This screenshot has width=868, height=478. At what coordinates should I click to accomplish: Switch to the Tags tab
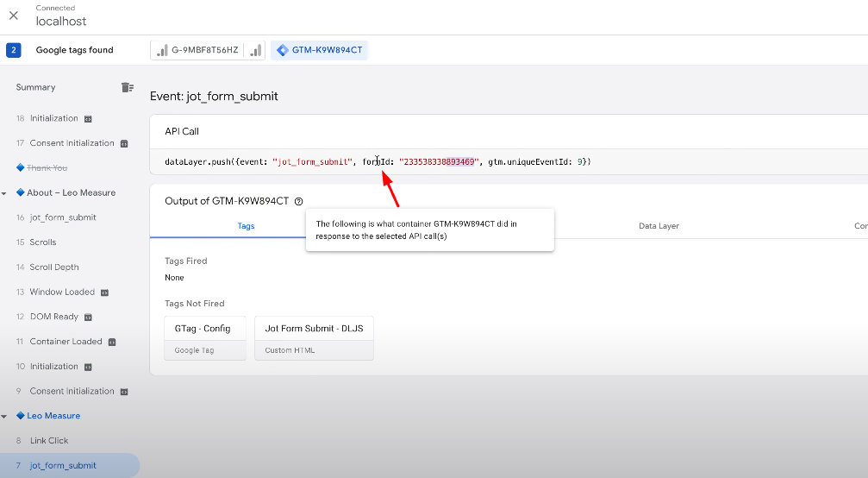tap(246, 226)
